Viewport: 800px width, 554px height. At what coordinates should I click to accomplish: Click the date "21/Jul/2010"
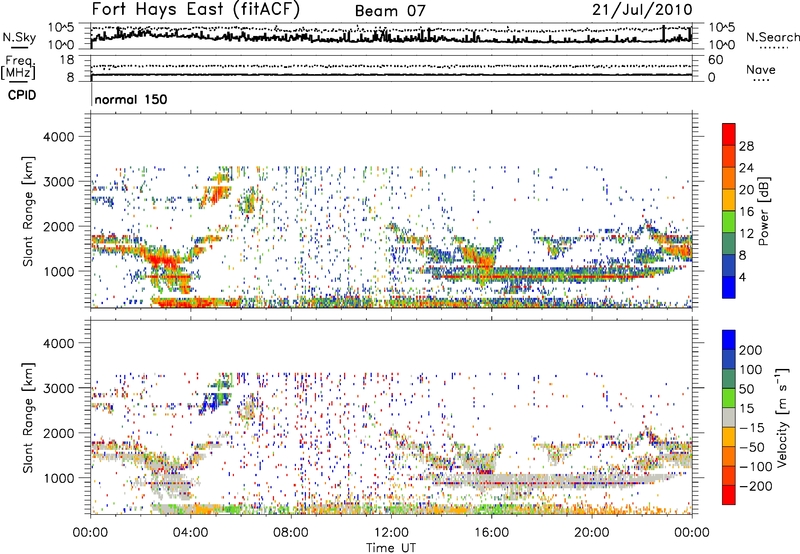642,10
